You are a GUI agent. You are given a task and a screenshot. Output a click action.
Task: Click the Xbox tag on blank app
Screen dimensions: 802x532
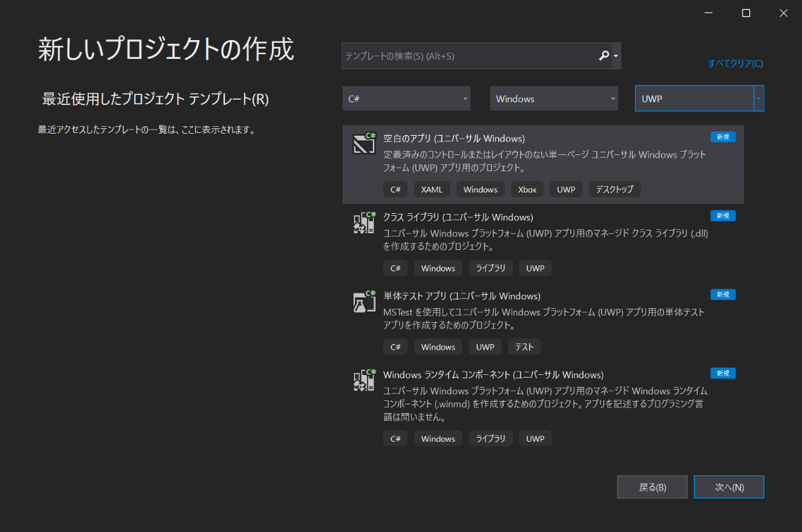point(527,189)
